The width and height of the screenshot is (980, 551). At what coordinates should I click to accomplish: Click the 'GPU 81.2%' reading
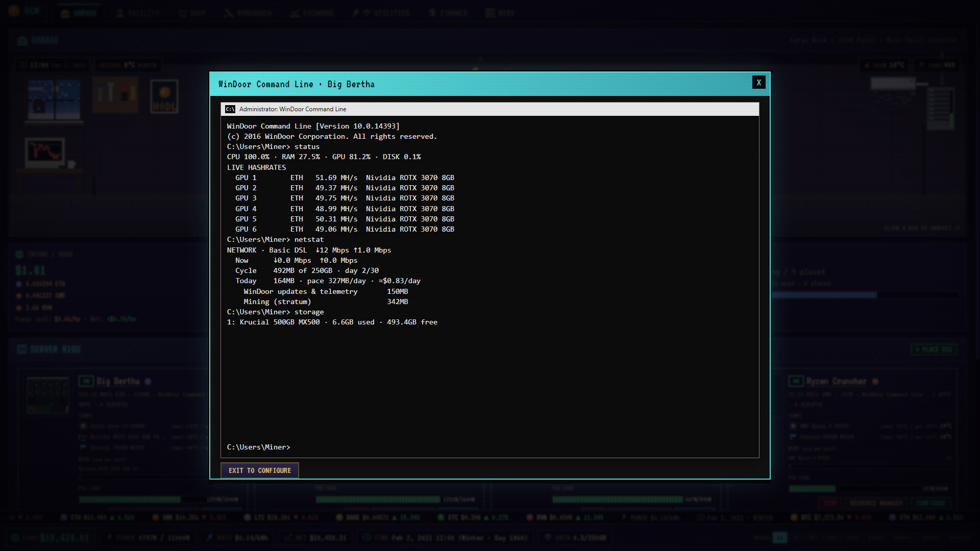coord(351,157)
